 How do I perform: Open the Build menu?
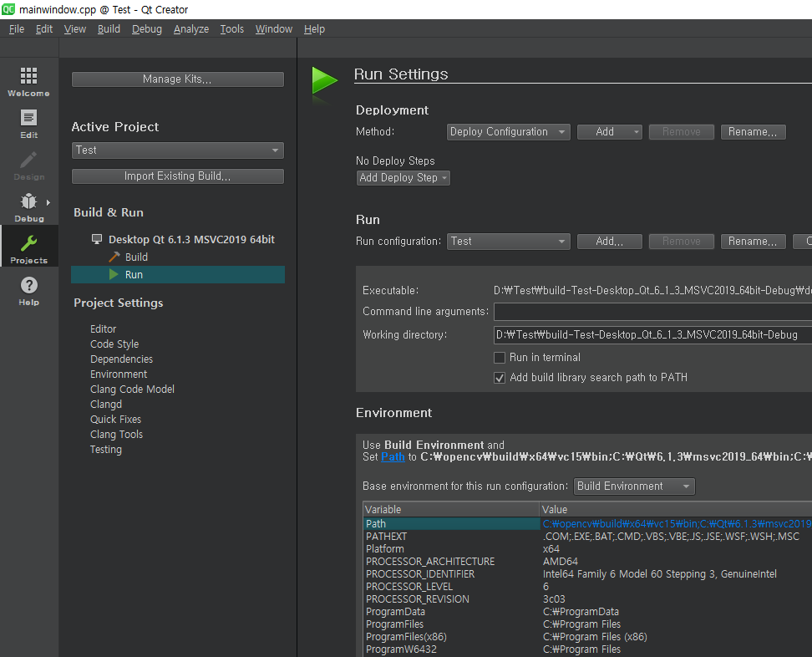pos(109,29)
